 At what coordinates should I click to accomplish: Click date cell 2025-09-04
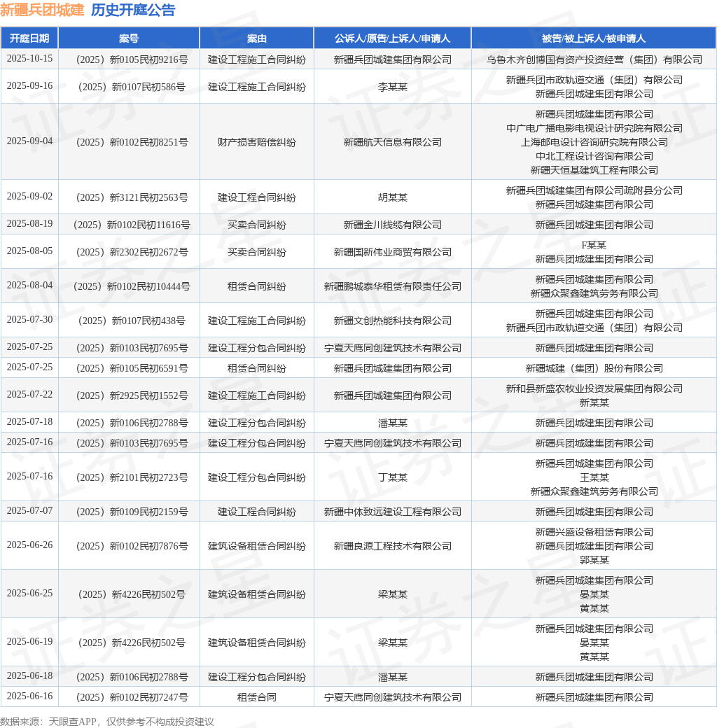29,141
